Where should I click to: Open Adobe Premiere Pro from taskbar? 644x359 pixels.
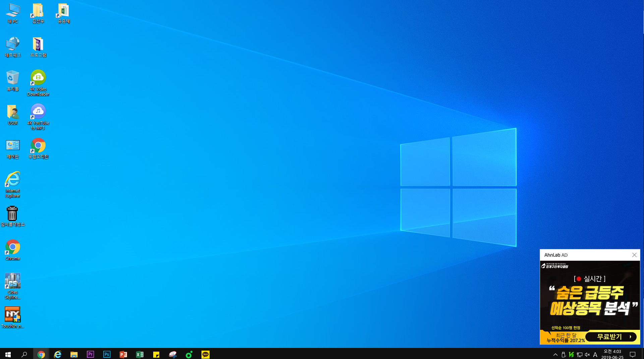click(x=90, y=354)
